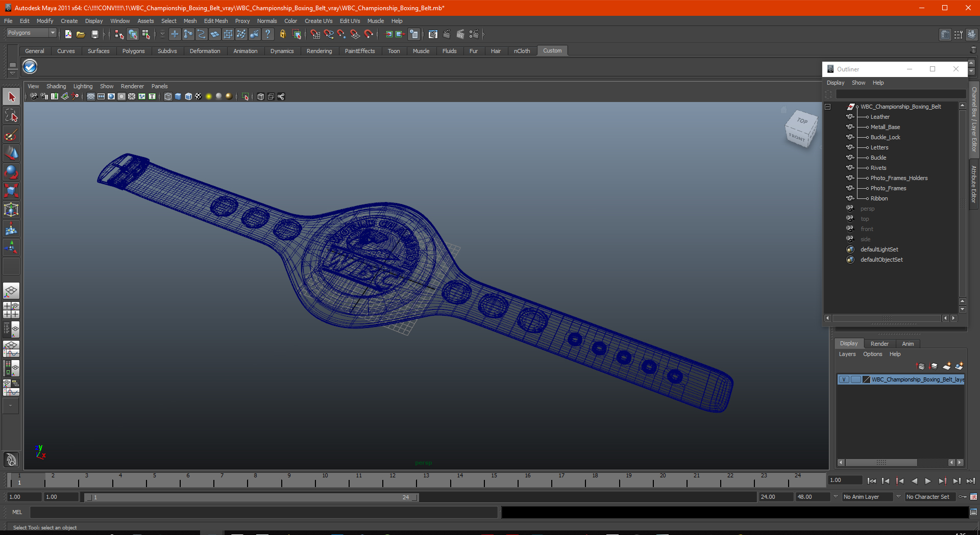Switch to single perspective view layout
980x535 pixels.
click(11, 291)
